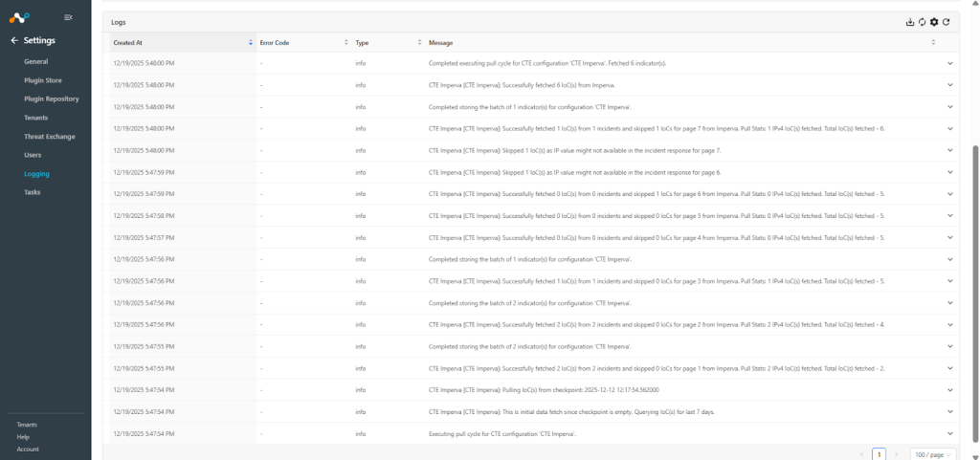Expand the page 3 fetch stats row
Image resolution: width=980 pixels, height=460 pixels.
coord(950,281)
